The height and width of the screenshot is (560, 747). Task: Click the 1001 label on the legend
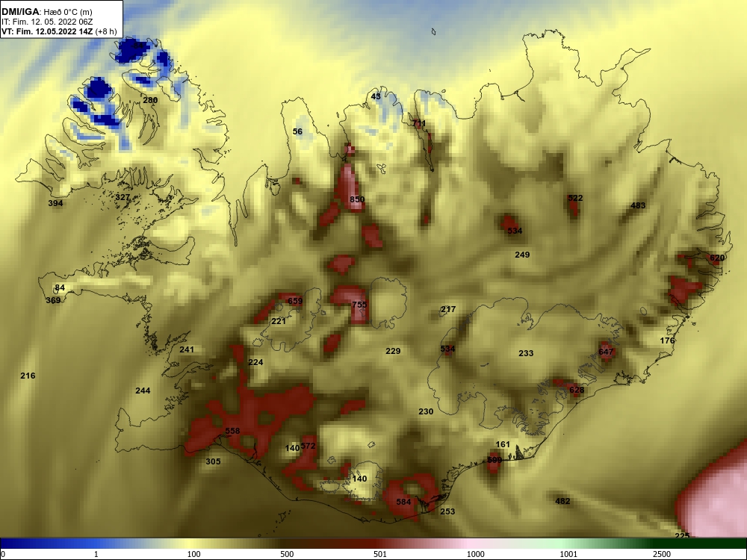(x=568, y=554)
